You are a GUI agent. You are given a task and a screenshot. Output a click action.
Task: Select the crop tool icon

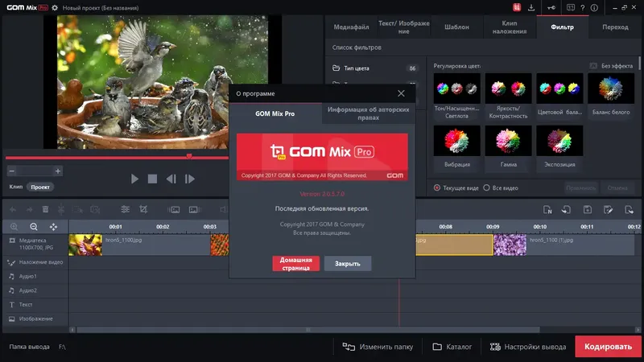143,209
